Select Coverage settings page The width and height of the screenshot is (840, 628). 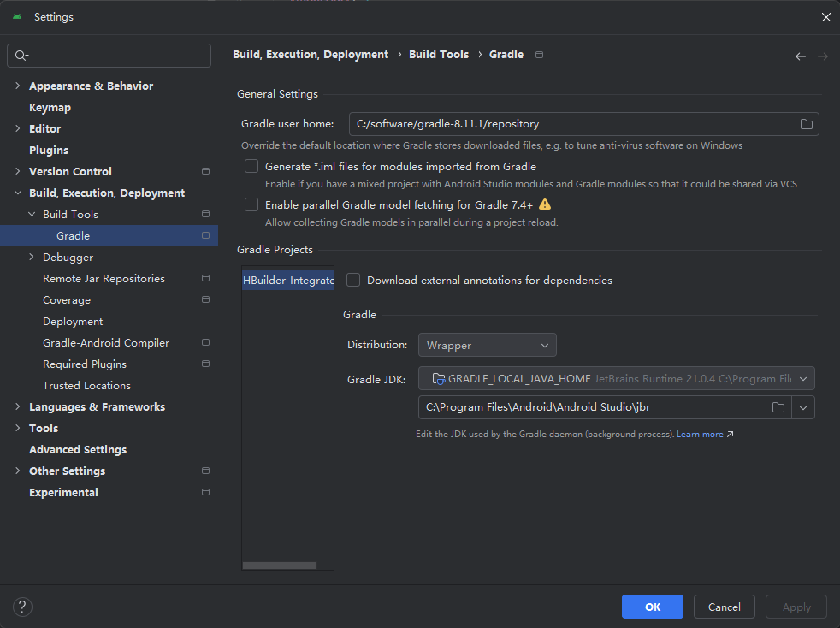tap(67, 300)
